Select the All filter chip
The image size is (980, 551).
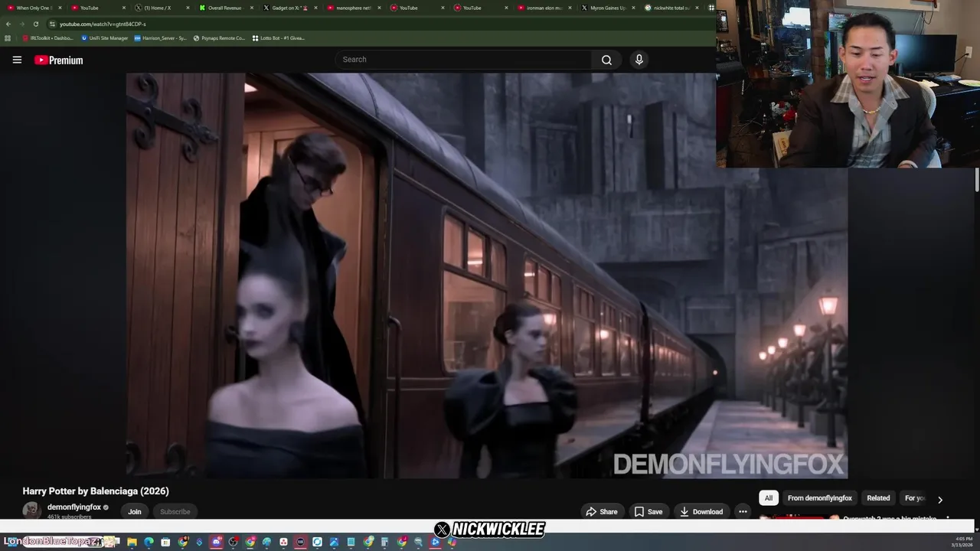[x=769, y=498]
